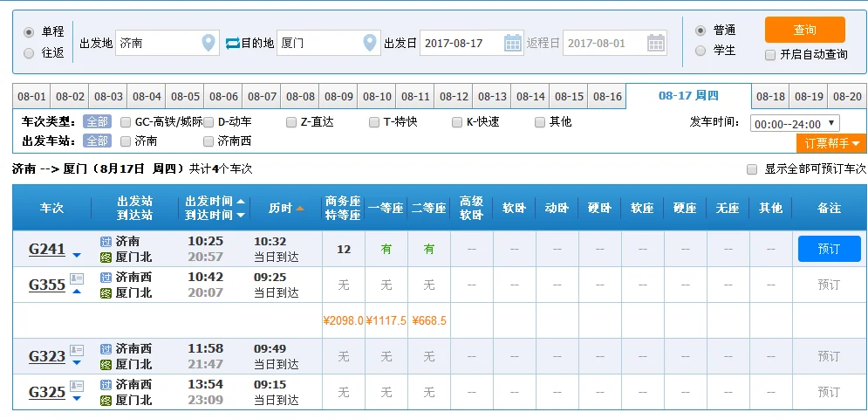The width and height of the screenshot is (868, 419).
Task: Open train number G323 link
Action: click(47, 356)
